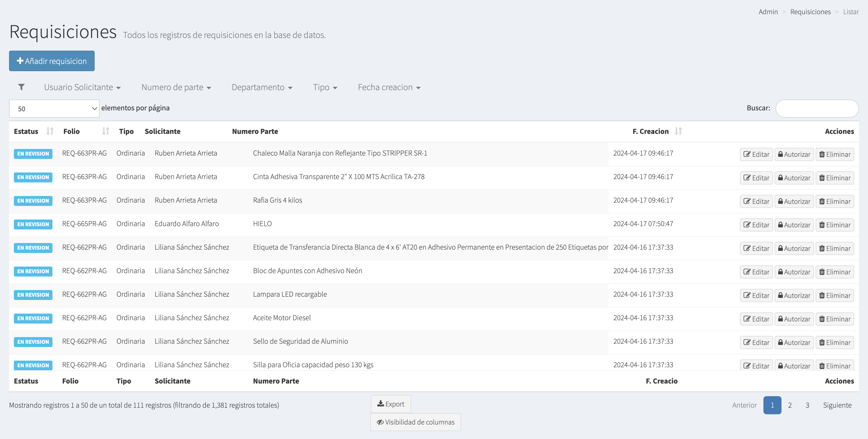Delete the Rafia Gris 4 kilos row

834,201
